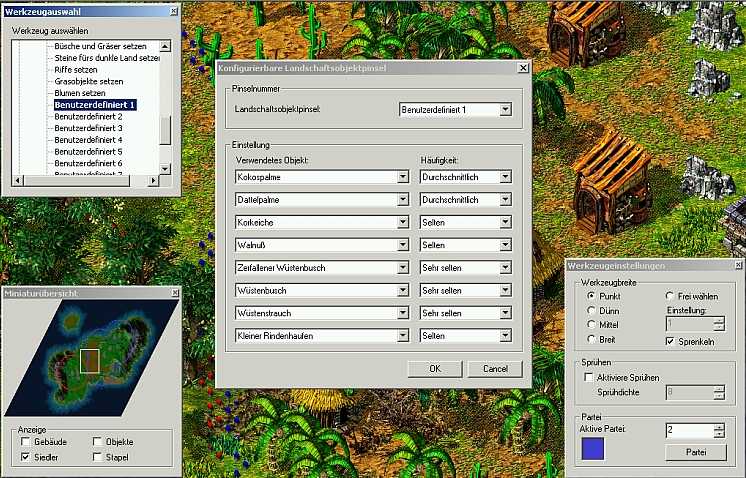Expand the Korkeiche object dropdown
Screen dimensions: 746x478
click(x=402, y=222)
